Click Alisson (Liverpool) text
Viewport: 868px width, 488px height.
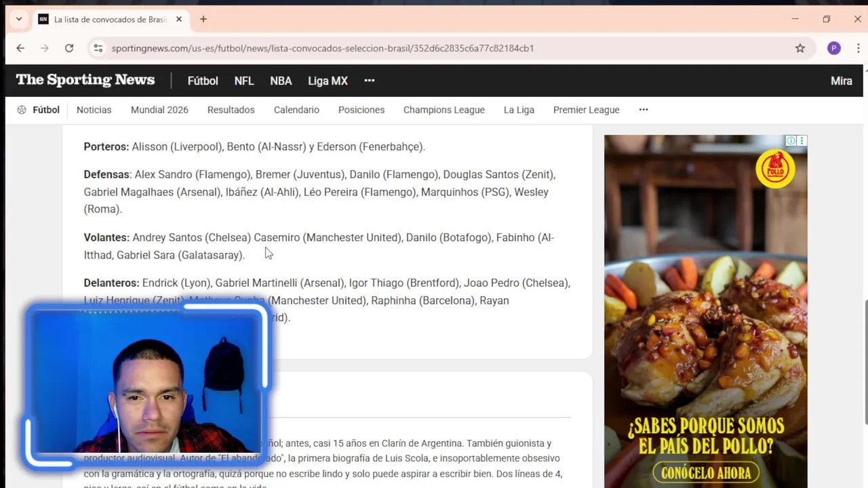coord(177,146)
